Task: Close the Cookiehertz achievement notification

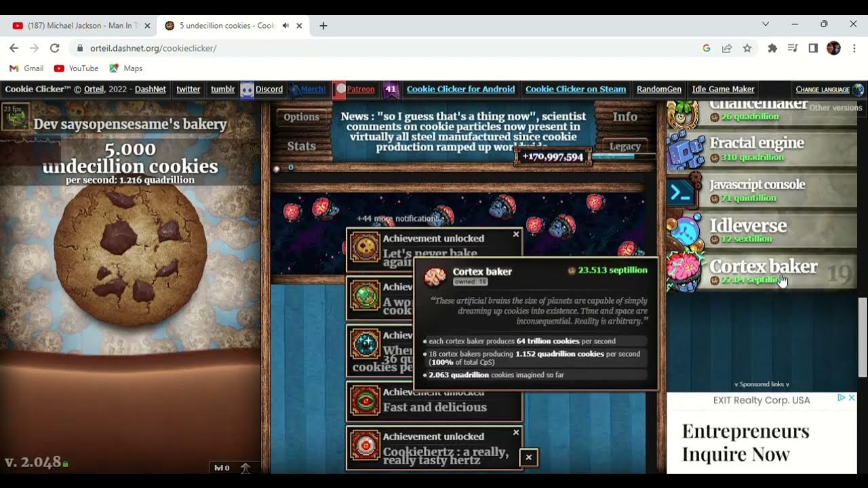Action: point(516,432)
